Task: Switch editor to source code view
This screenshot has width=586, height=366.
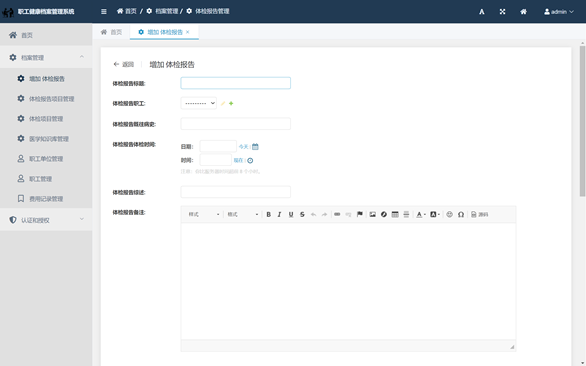Action: point(479,214)
